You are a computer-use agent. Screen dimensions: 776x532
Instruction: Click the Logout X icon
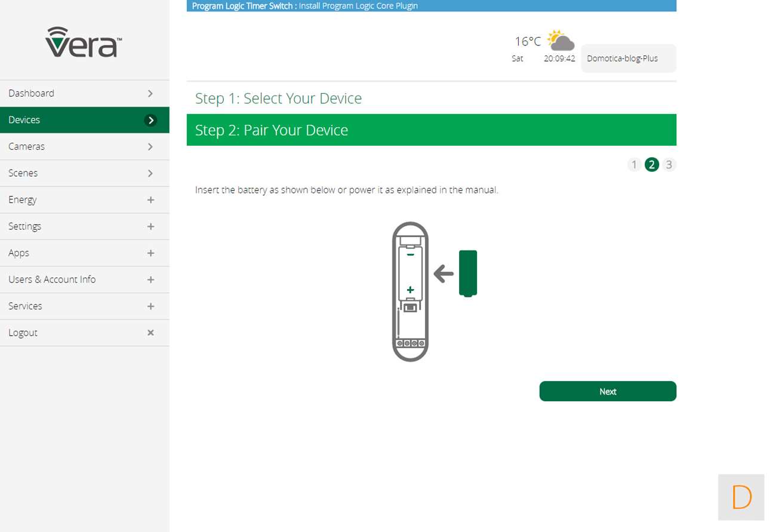(x=150, y=333)
